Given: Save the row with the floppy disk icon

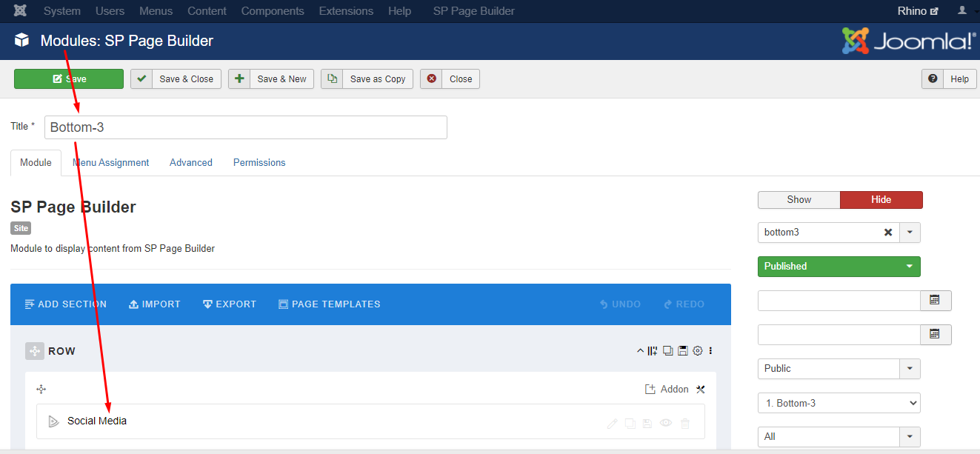Looking at the screenshot, I should coord(682,351).
